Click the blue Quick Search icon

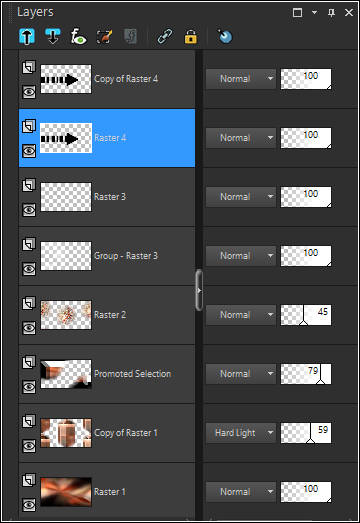click(225, 36)
